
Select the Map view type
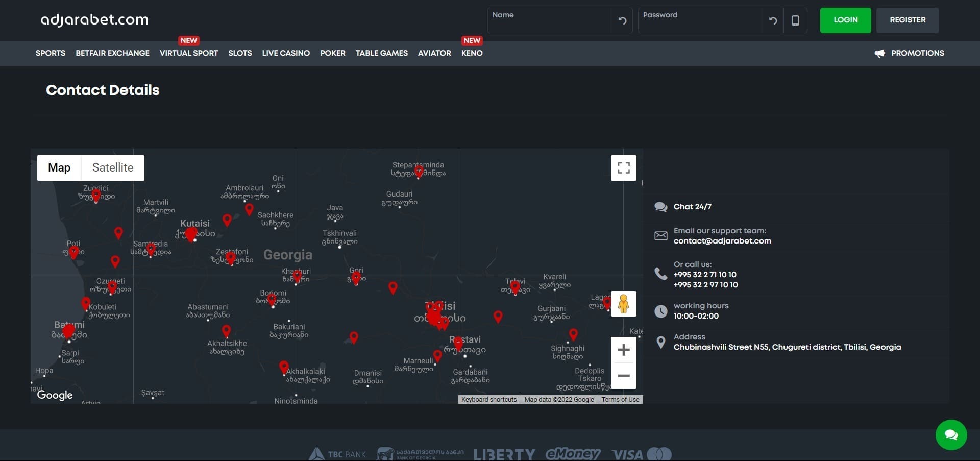coord(59,168)
